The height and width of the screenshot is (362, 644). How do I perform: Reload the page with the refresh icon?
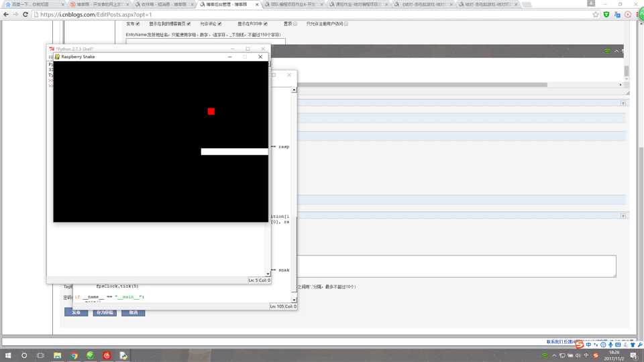click(25, 14)
